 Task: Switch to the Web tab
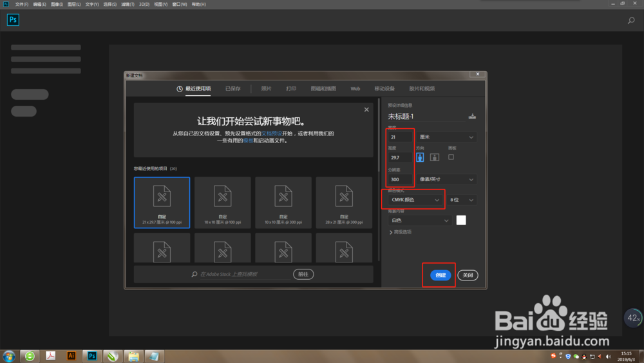355,89
